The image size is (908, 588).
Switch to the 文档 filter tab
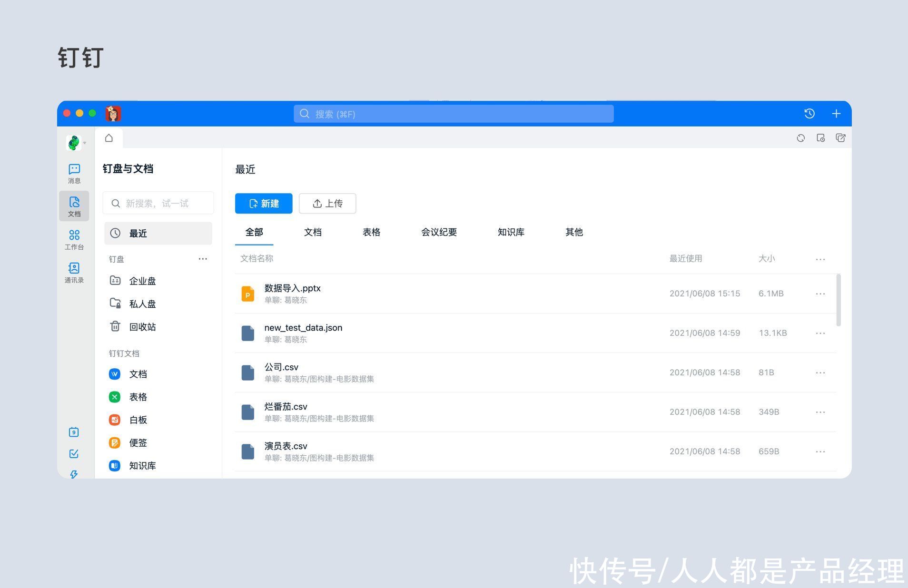point(313,232)
